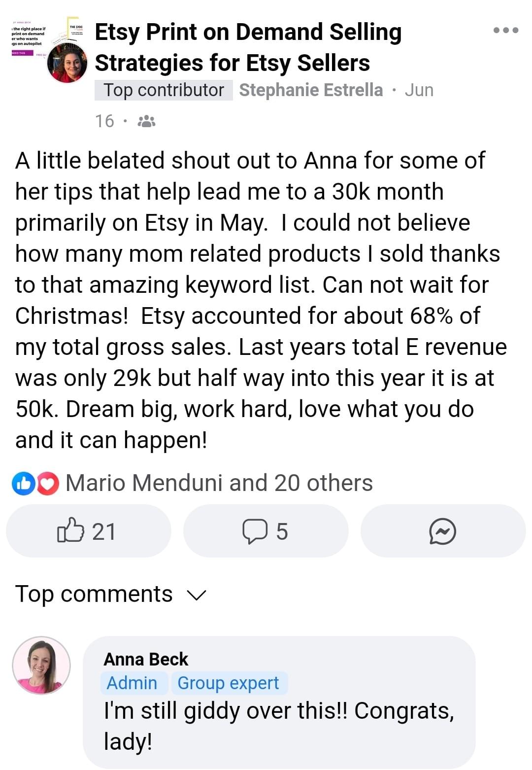View reactions from Mario Menduni and 20 others

(219, 483)
